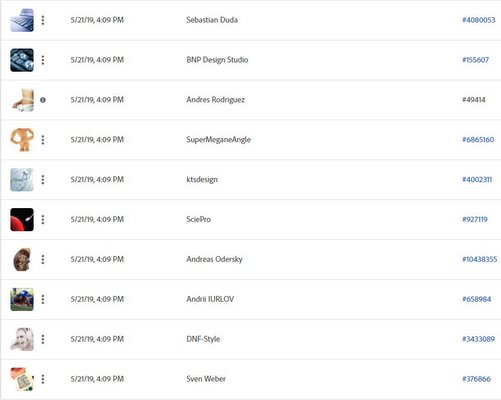This screenshot has width=501, height=400.
Task: Select the red planet thumbnail by SciePro
Action: [x=22, y=220]
